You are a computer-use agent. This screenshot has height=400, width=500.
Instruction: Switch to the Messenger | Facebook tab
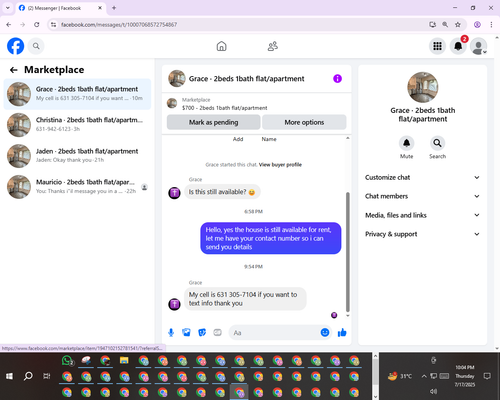[x=61, y=8]
